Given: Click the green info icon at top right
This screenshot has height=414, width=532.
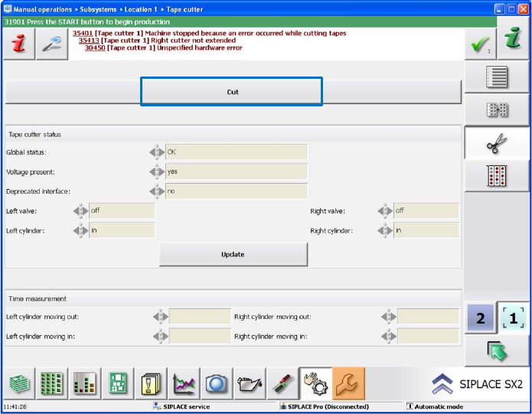Looking at the screenshot, I should pyautogui.click(x=513, y=44).
